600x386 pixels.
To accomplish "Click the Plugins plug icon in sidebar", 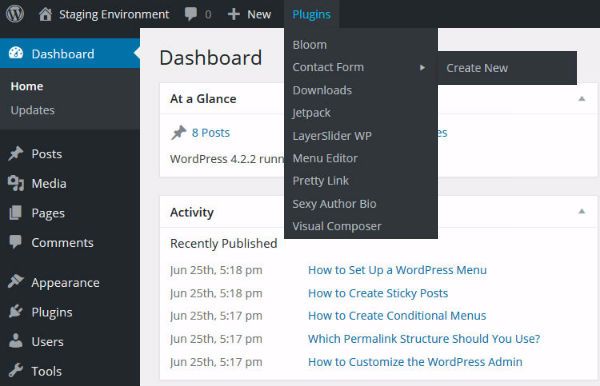I will [16, 311].
